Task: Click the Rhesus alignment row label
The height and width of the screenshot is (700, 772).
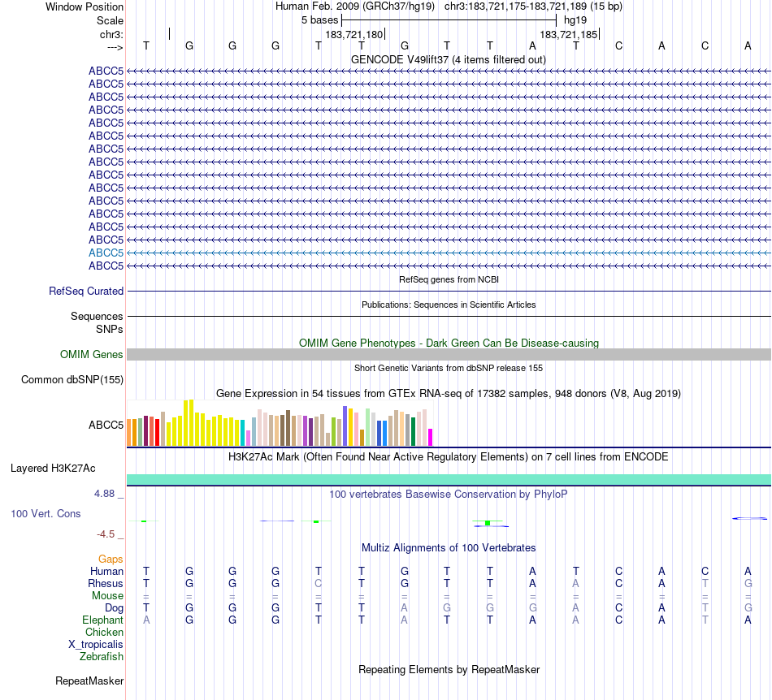Action: point(106,583)
